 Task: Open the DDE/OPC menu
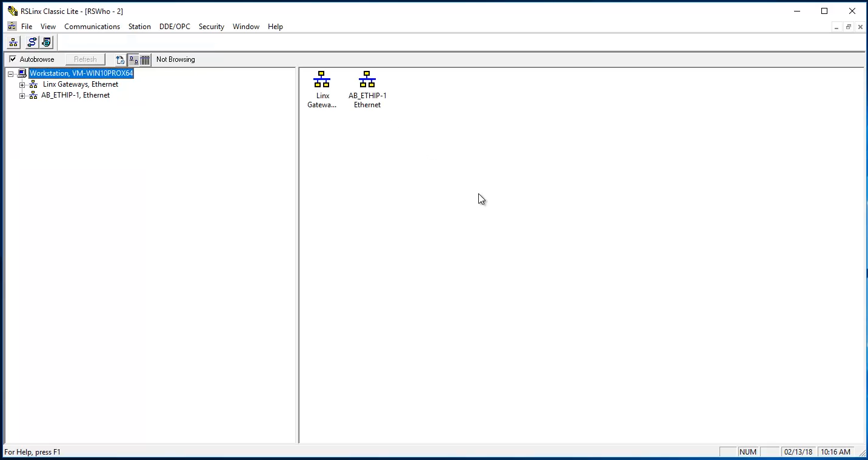click(175, 27)
